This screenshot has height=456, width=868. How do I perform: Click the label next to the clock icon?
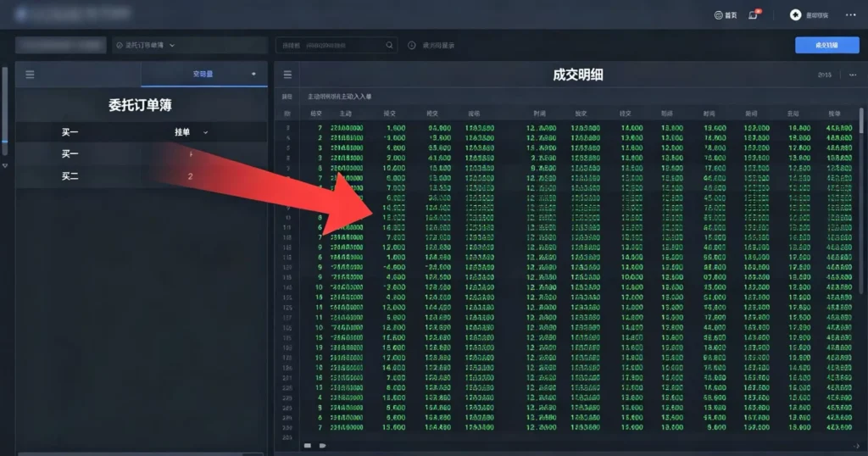(438, 46)
